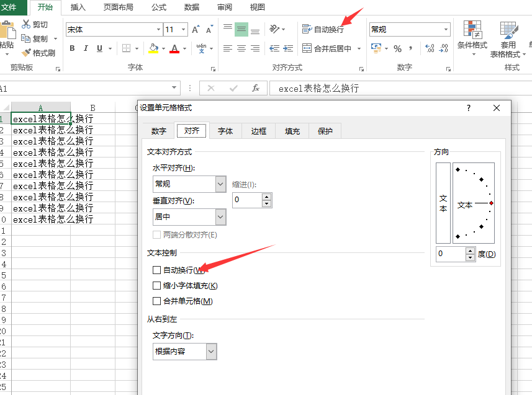Image resolution: width=532 pixels, height=395 pixels.
Task: Click the Cut (剪切) scissors icon
Action: [26, 24]
